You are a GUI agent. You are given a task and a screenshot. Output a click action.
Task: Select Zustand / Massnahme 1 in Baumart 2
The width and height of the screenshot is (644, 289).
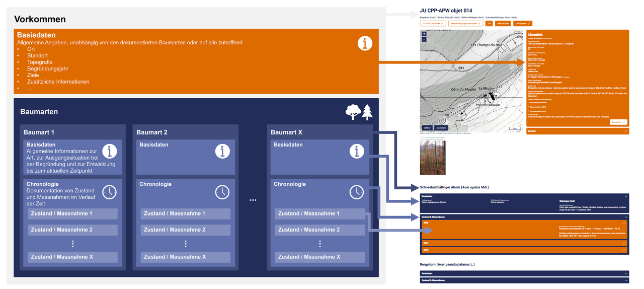pos(185,214)
